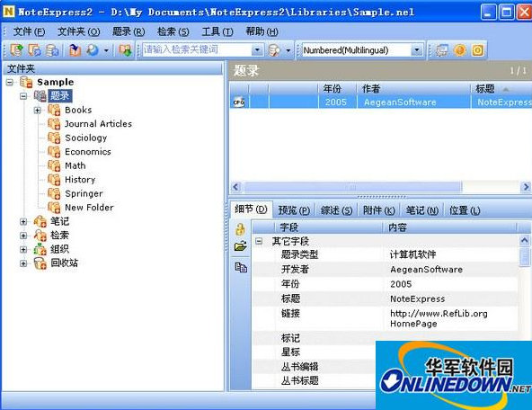Click the Sociology folder icon
532x410 pixels.
[x=54, y=138]
